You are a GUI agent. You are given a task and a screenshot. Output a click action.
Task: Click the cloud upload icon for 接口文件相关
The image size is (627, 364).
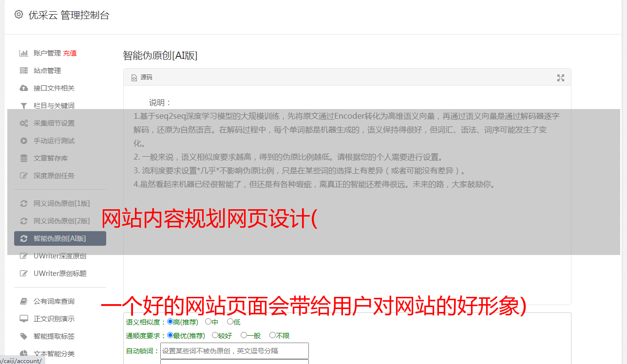point(23,88)
